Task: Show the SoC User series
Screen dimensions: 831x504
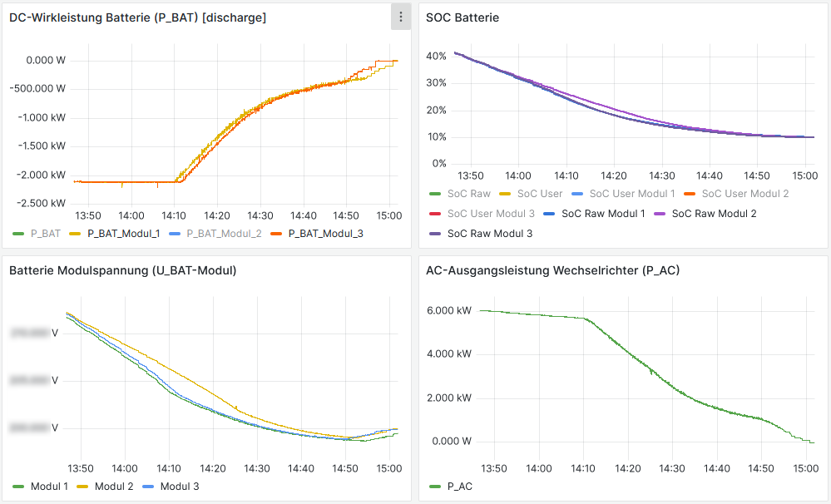Action: tap(539, 194)
